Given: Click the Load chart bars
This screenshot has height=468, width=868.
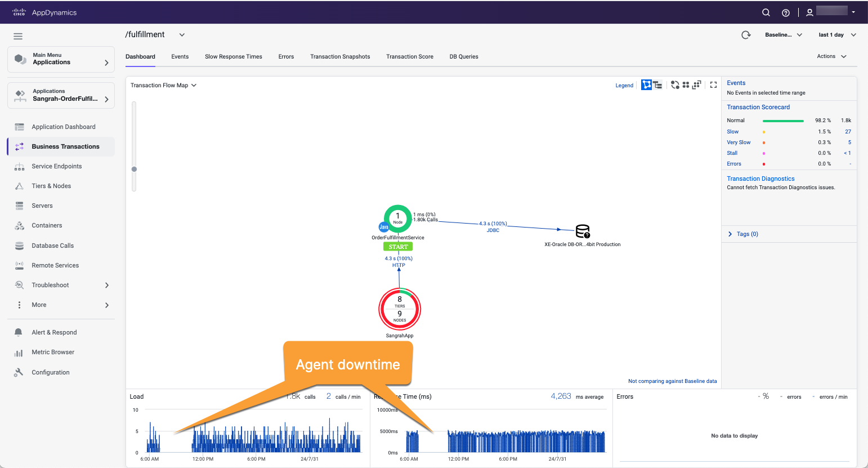Looking at the screenshot, I should [x=254, y=435].
